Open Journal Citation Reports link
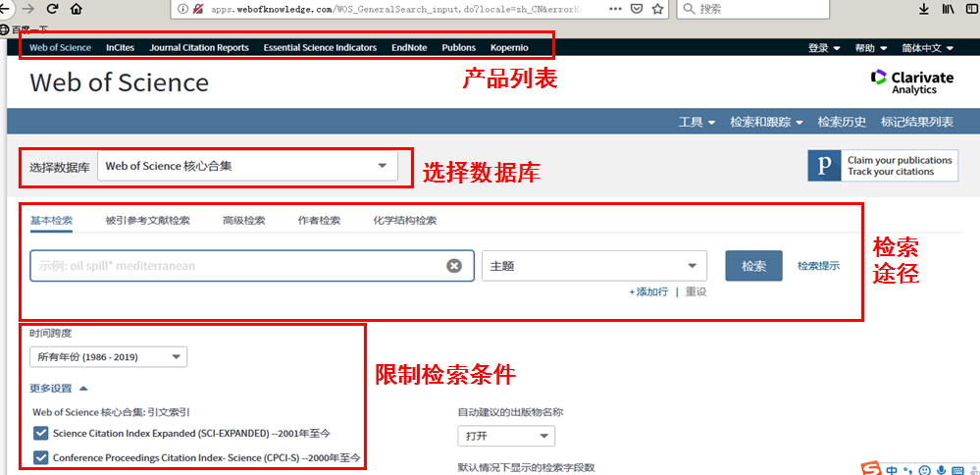The width and height of the screenshot is (980, 475). [199, 47]
